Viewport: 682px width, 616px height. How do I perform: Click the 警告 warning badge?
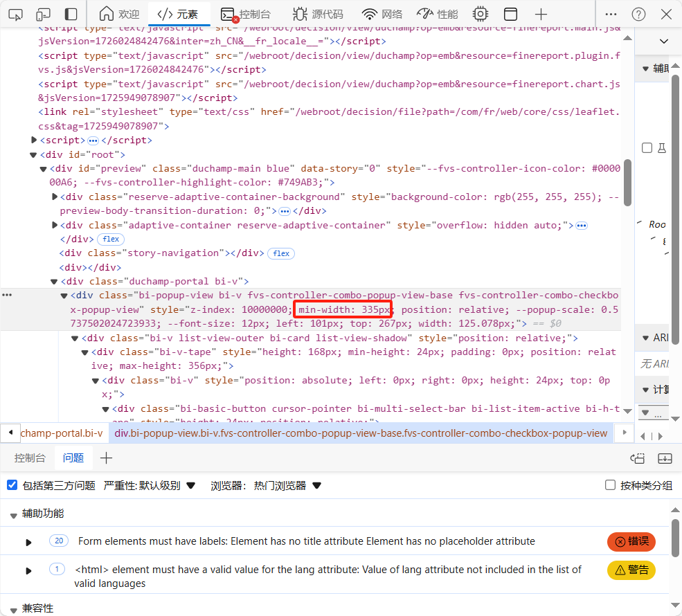(x=631, y=570)
